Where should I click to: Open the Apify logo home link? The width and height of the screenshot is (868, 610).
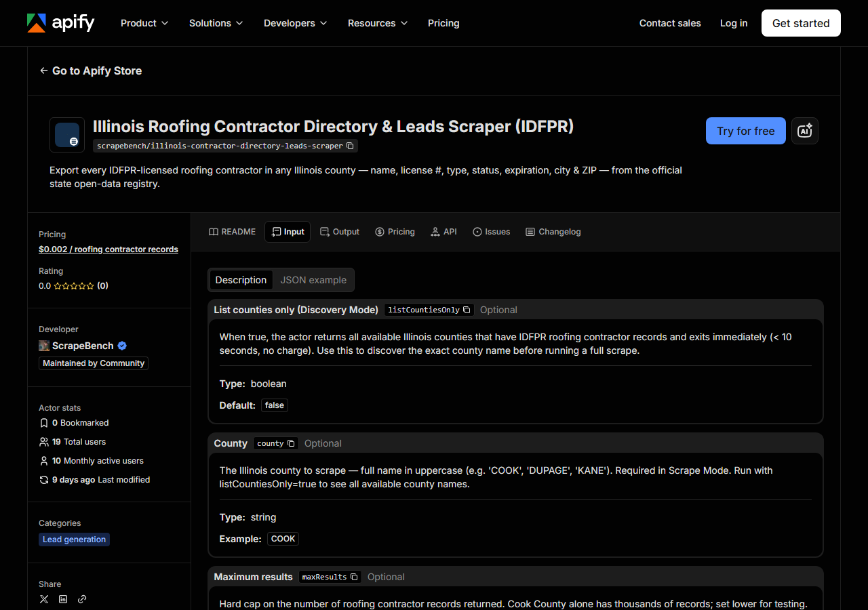tap(61, 23)
